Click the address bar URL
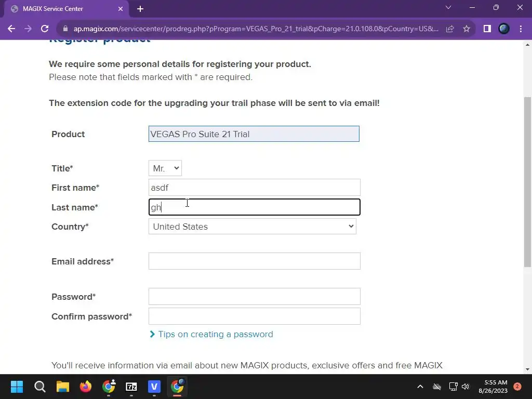The image size is (532, 399). tap(256, 29)
